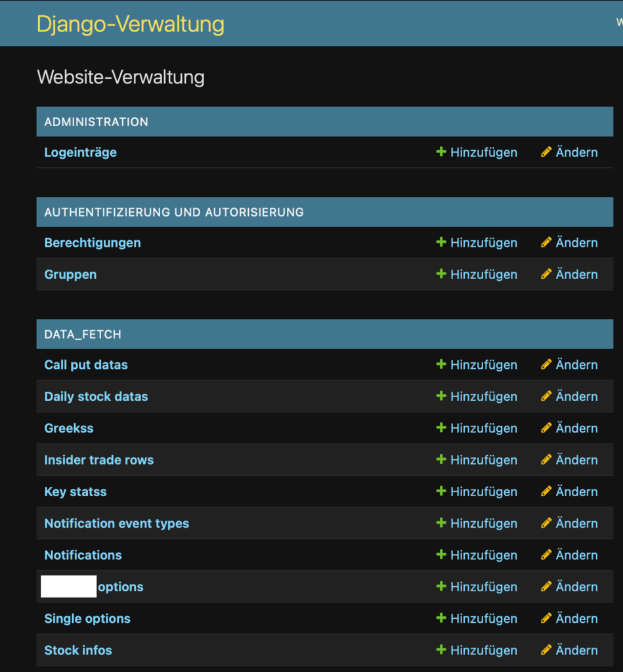
Task: Click the green plus icon for Logeinträge
Action: [441, 152]
